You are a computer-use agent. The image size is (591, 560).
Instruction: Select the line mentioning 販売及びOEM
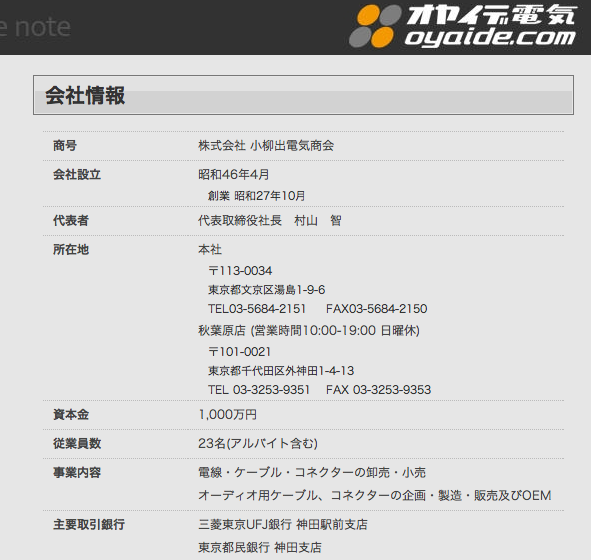click(x=375, y=495)
